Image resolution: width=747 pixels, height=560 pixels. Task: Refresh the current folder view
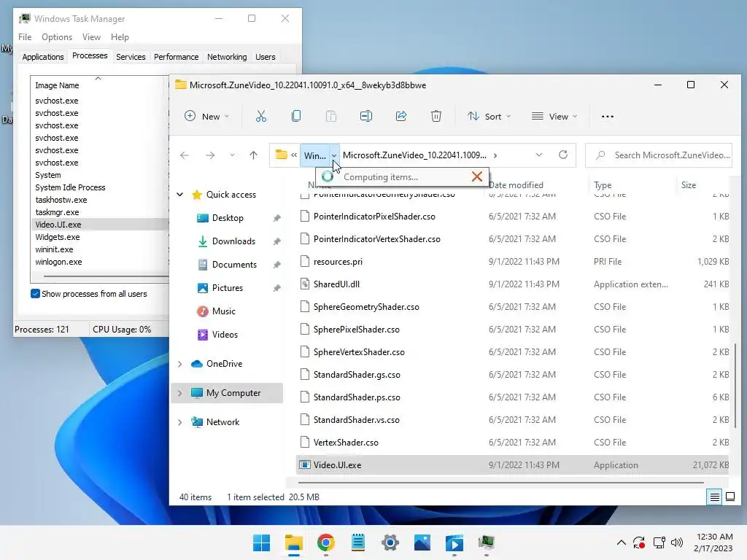[x=563, y=155]
